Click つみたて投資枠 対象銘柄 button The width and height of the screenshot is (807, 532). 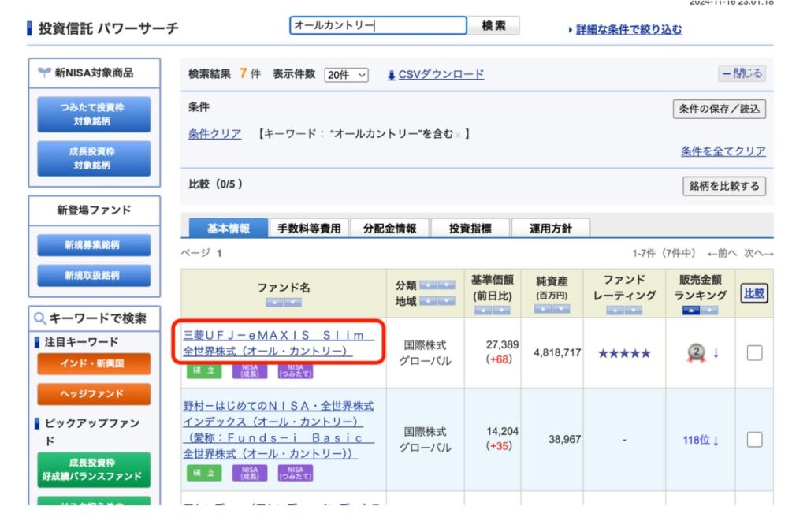94,114
